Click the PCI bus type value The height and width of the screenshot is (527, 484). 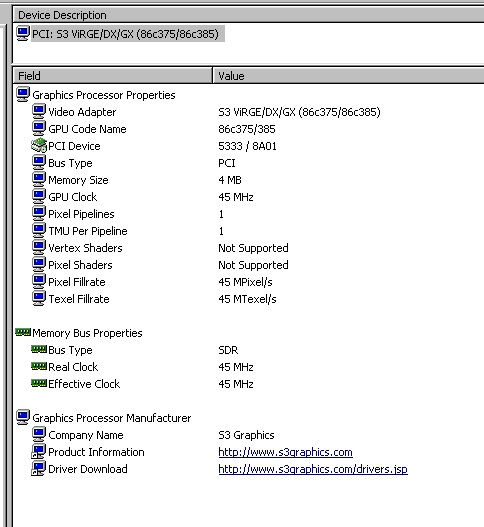(227, 163)
